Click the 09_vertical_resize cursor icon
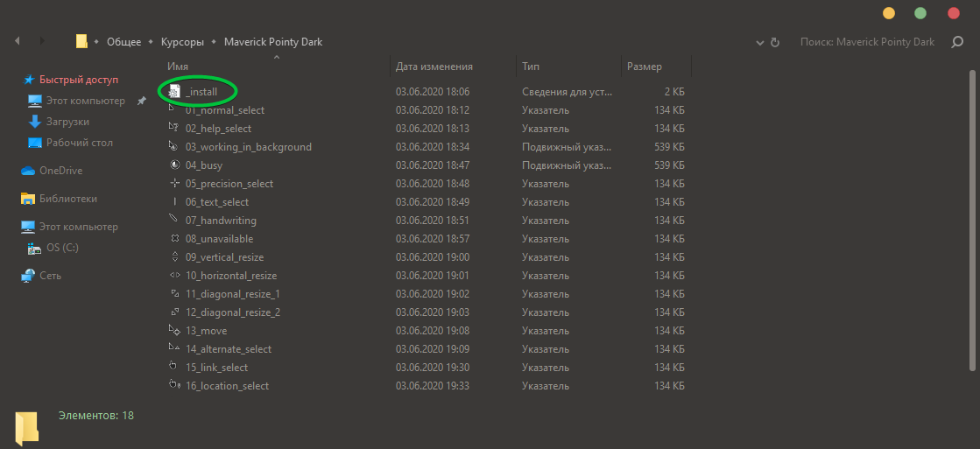Image resolution: width=980 pixels, height=449 pixels. tap(174, 257)
